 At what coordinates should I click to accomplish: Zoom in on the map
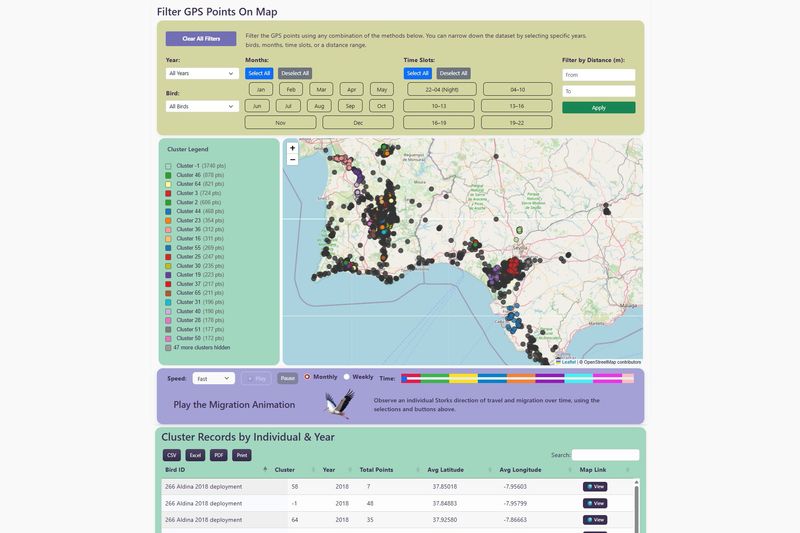(x=292, y=148)
